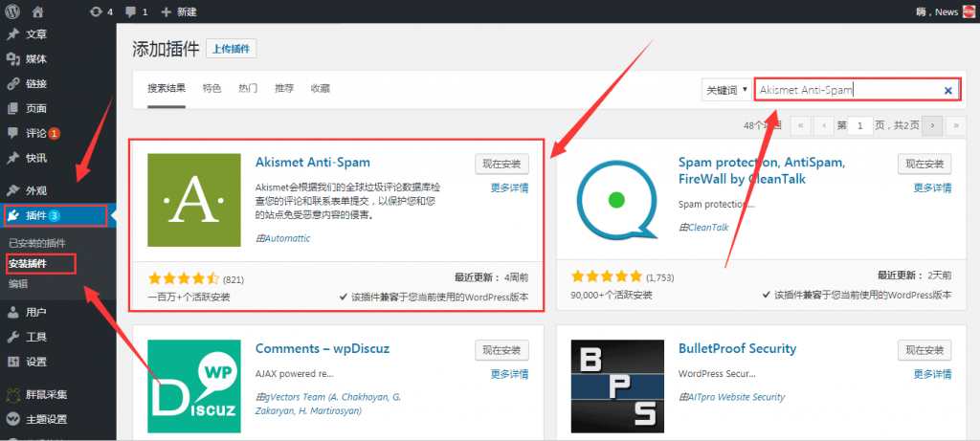Switch to 搜索结果 tab
The height and width of the screenshot is (441, 980).
tap(167, 88)
